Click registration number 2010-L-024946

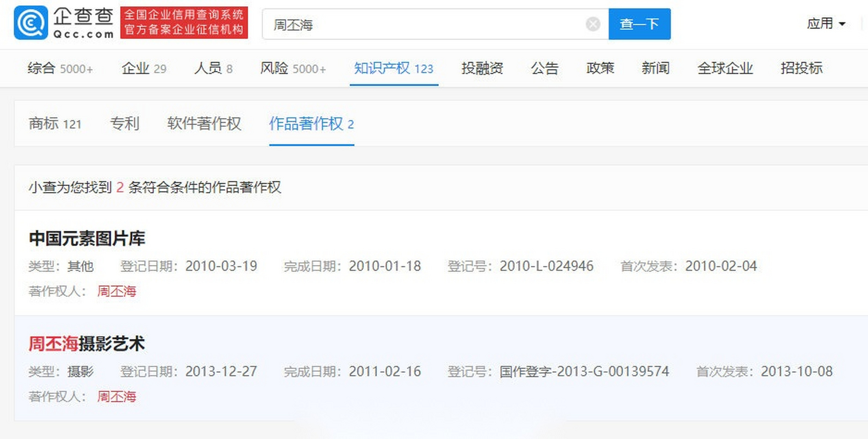click(546, 266)
